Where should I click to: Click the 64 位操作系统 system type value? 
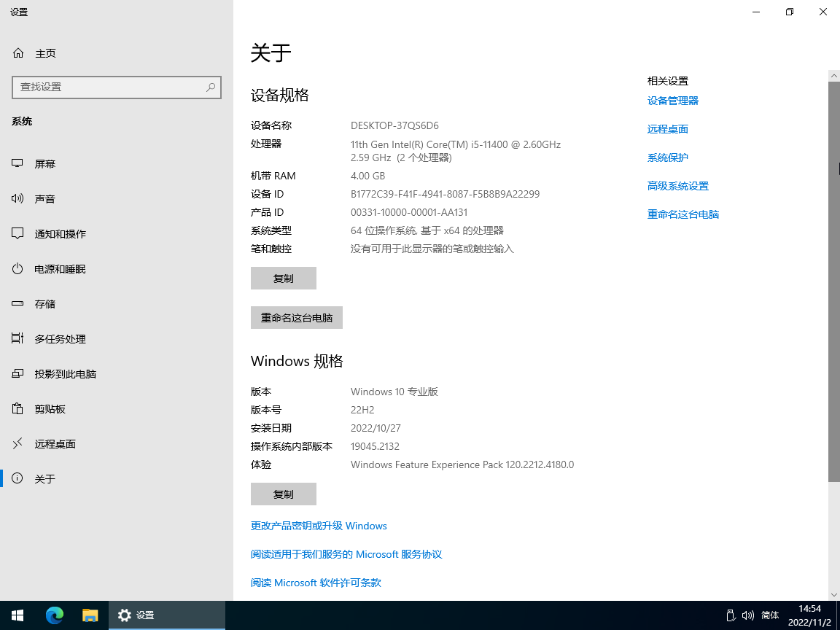click(427, 230)
